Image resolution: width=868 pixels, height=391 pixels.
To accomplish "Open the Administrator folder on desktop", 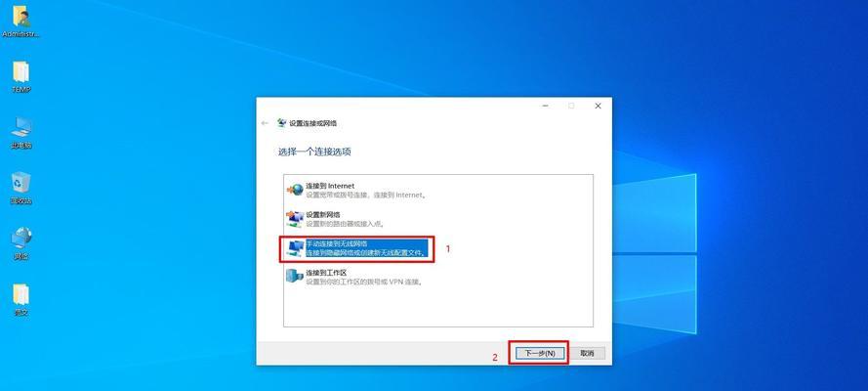I will point(21,22).
